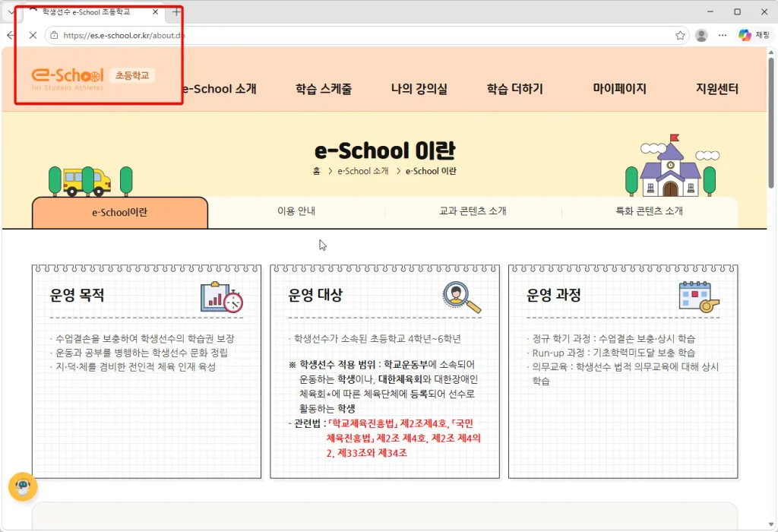This screenshot has width=778, height=532.
Task: Open the 학습 스케줄 menu
Action: click(324, 89)
